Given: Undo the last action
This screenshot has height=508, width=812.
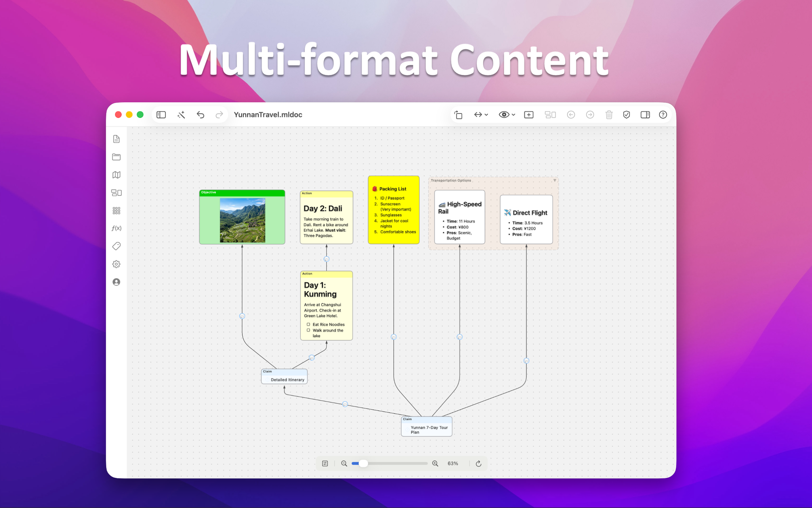Looking at the screenshot, I should pos(200,115).
